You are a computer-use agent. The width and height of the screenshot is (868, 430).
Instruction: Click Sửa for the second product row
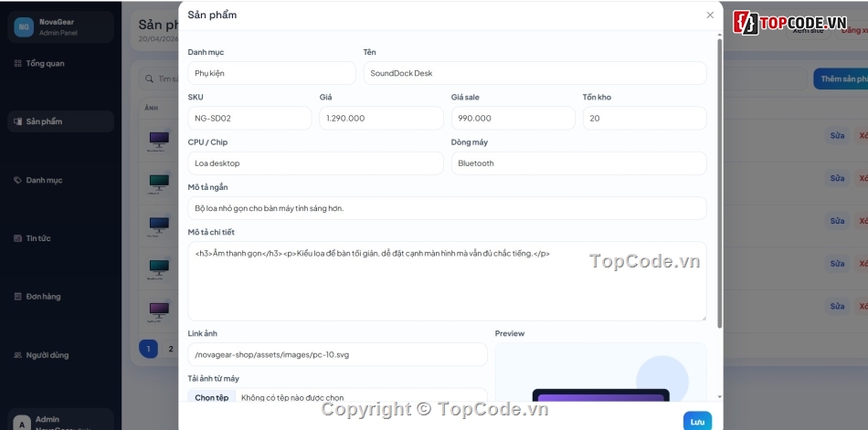point(837,178)
